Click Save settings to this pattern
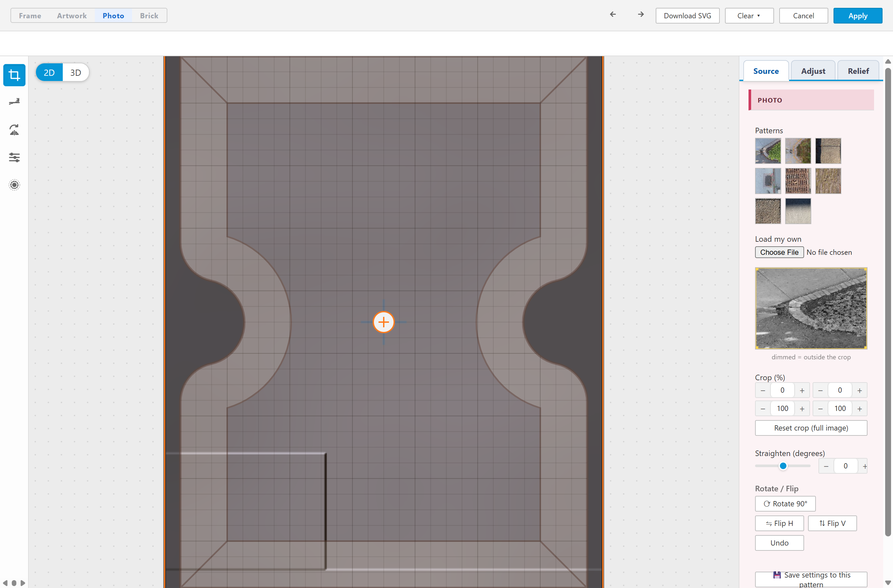893x588 pixels. coord(811,580)
